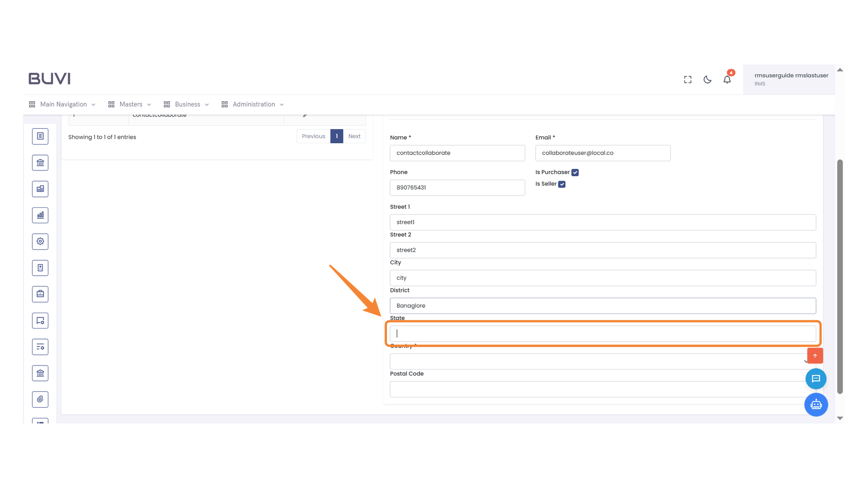Open the document icon in the sidebar
The width and height of the screenshot is (868, 488).
40,136
